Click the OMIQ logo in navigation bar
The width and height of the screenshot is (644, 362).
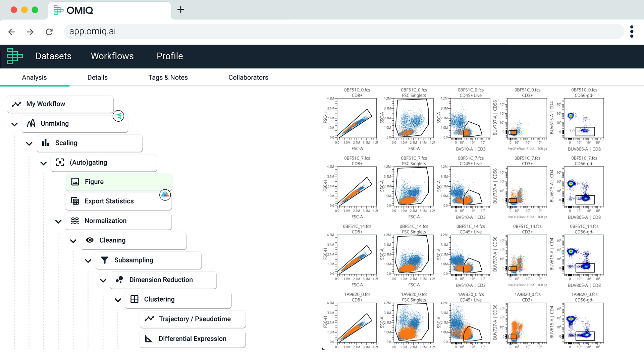pos(15,56)
